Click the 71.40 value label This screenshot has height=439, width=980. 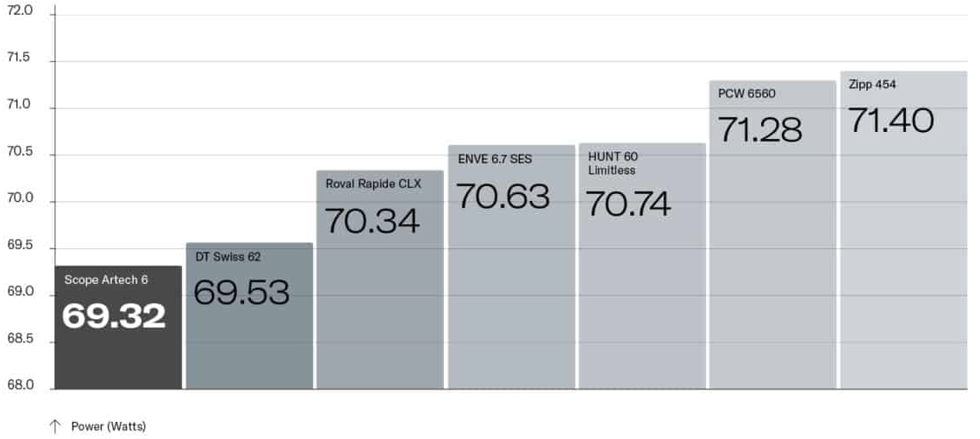[890, 120]
